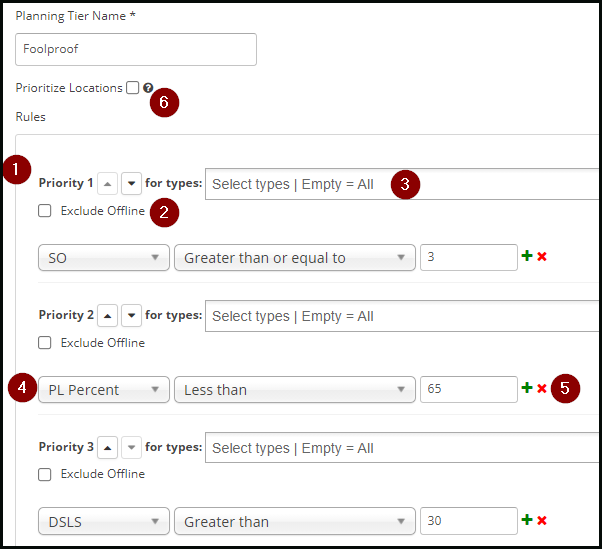Viewport: 602px width, 549px height.
Task: Move Priority 3 up with arrow
Action: [108, 447]
